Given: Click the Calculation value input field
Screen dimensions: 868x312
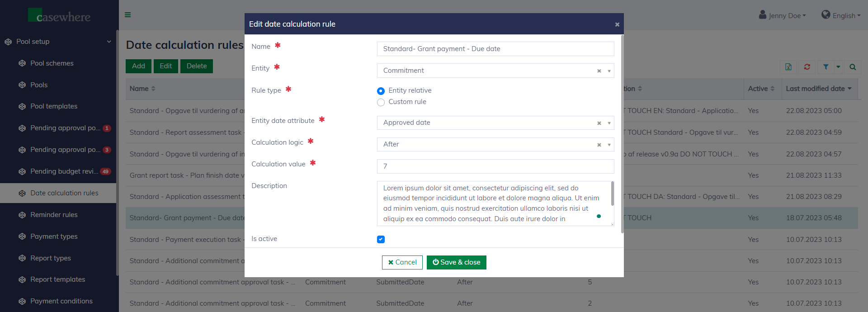Looking at the screenshot, I should pos(495,166).
